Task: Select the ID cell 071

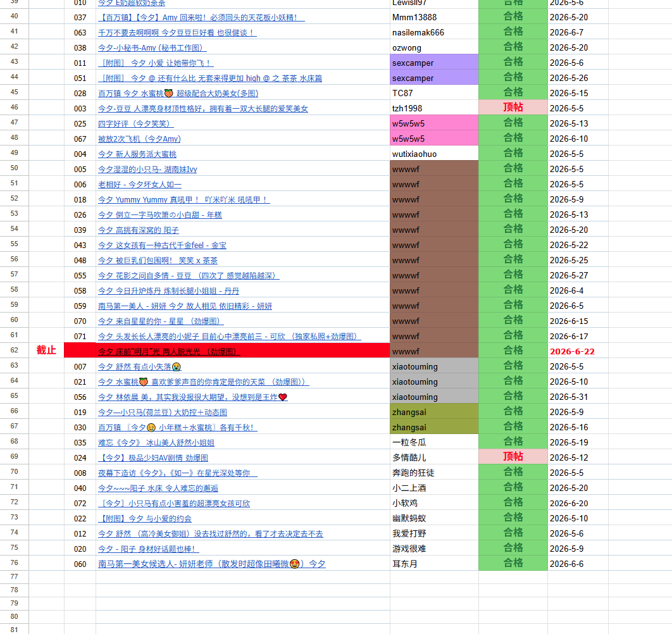Action: click(x=80, y=337)
